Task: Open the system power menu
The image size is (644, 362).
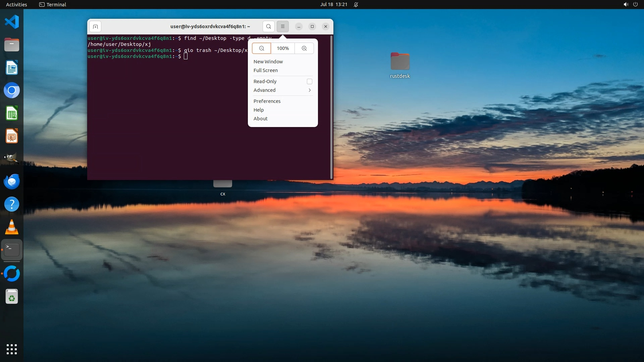Action: [635, 4]
